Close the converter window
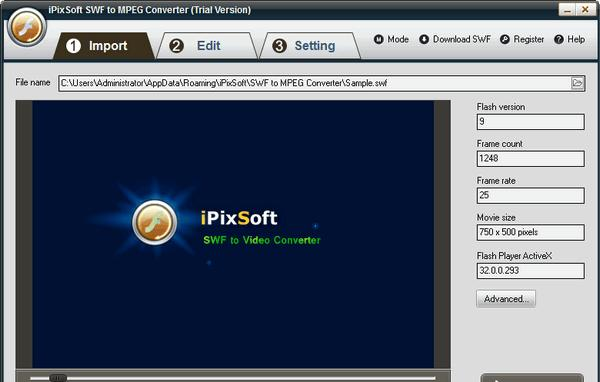The width and height of the screenshot is (600, 382). coord(585,10)
